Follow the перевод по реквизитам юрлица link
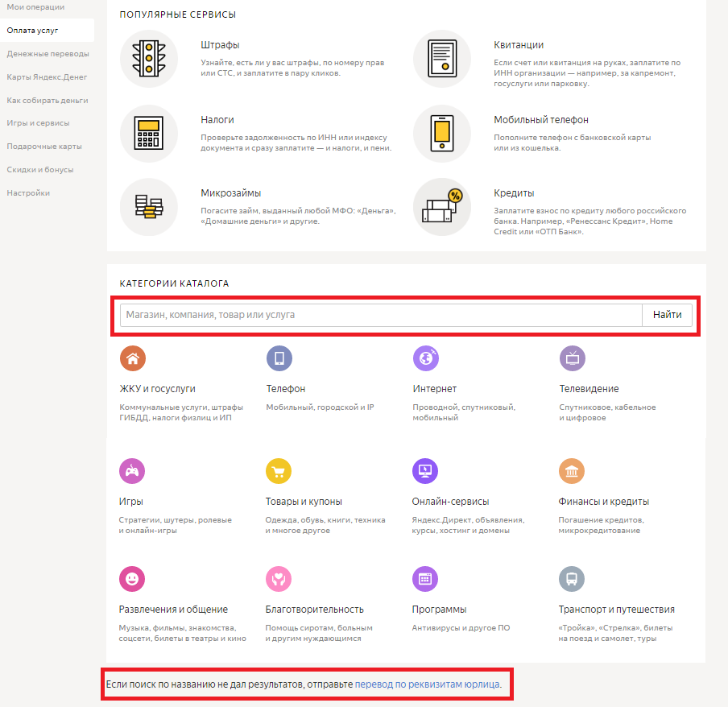 (427, 684)
